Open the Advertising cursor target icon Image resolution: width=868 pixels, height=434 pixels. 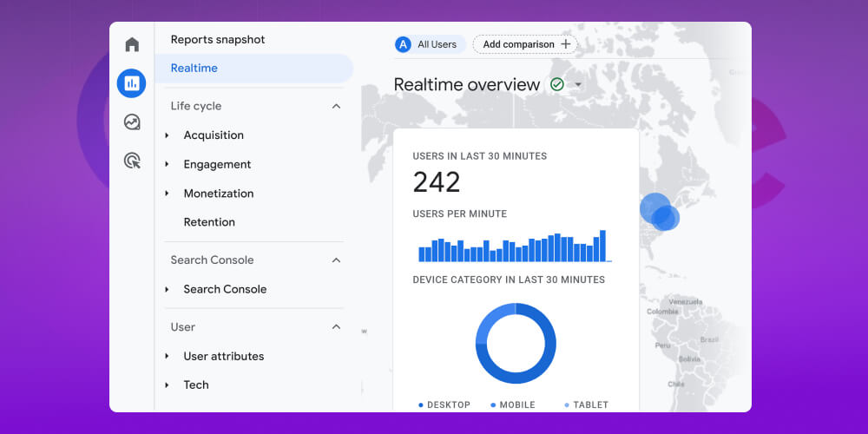[132, 161]
